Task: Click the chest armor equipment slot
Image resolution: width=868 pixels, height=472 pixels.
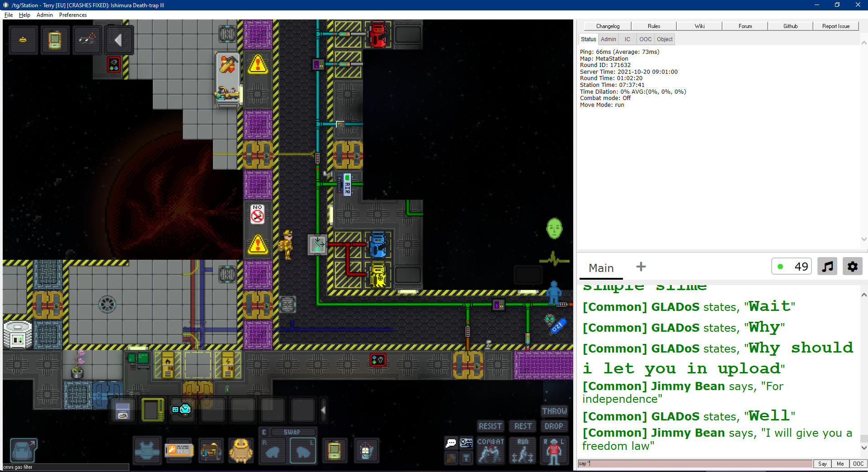Action: [147, 450]
